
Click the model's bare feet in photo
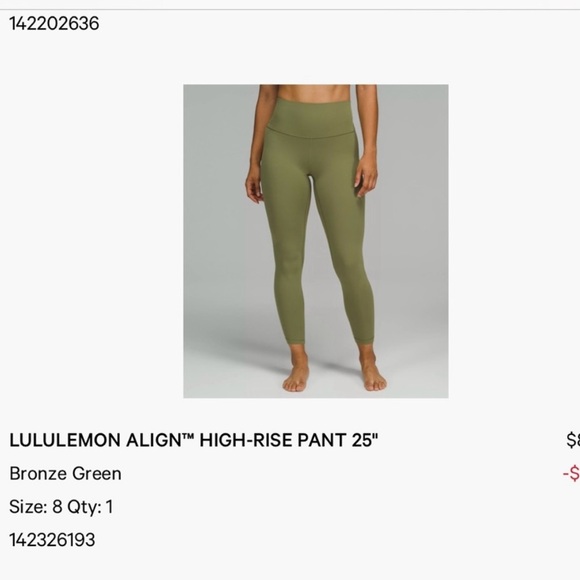tap(335, 374)
